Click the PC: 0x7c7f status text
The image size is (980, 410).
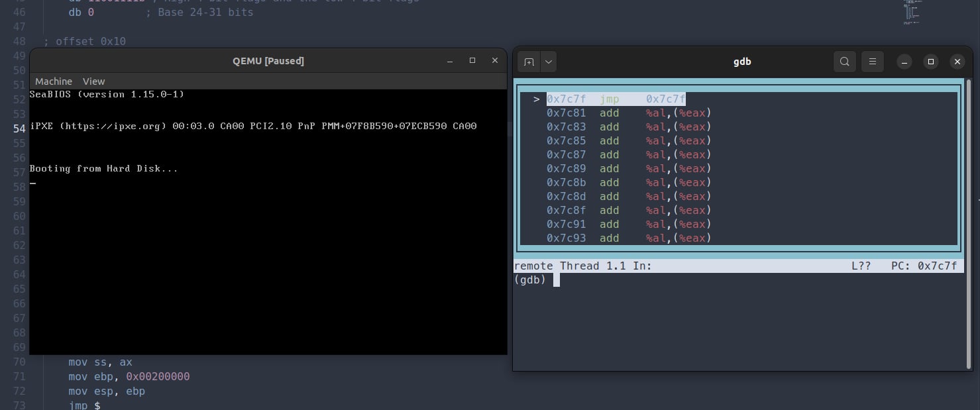(924, 266)
